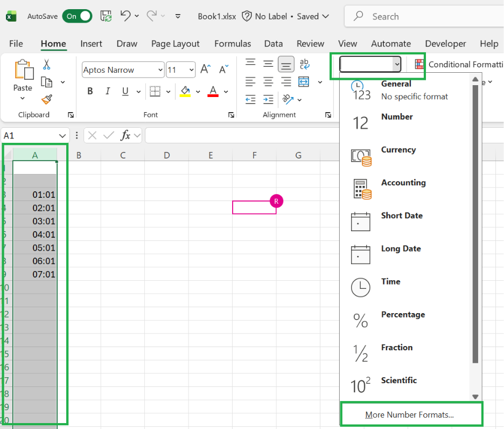Click More Number Formats link

409,414
